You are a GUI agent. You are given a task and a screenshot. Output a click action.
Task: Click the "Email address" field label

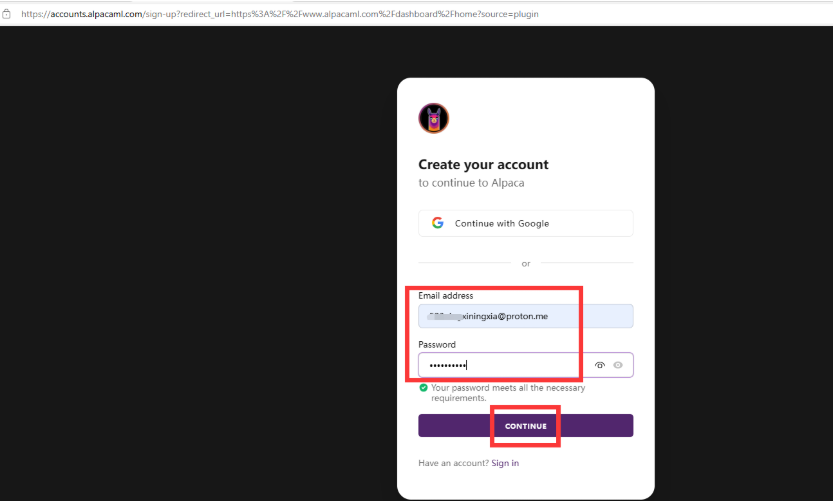click(x=446, y=296)
